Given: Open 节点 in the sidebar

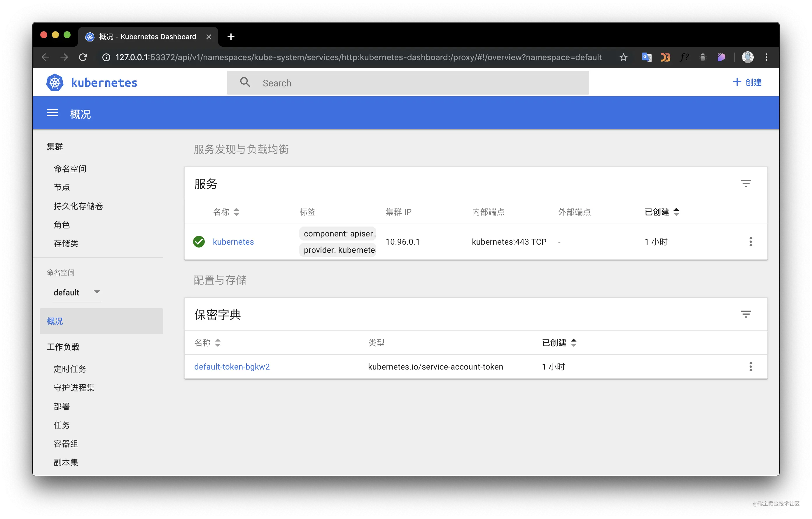Looking at the screenshot, I should click(62, 187).
